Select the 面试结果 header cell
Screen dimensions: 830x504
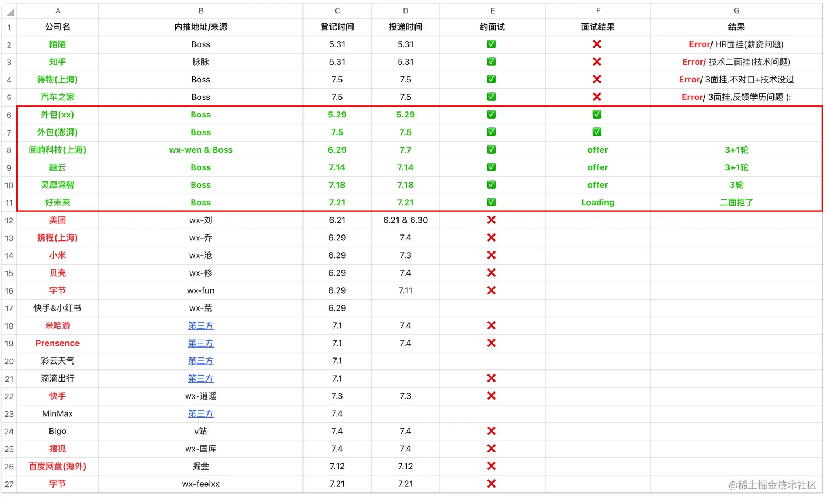pyautogui.click(x=598, y=27)
